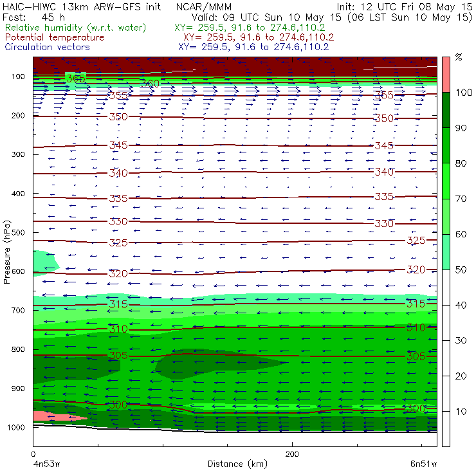Click the pressure axis '100' hPa tick label
The width and height of the screenshot is (476, 476).
(18, 77)
